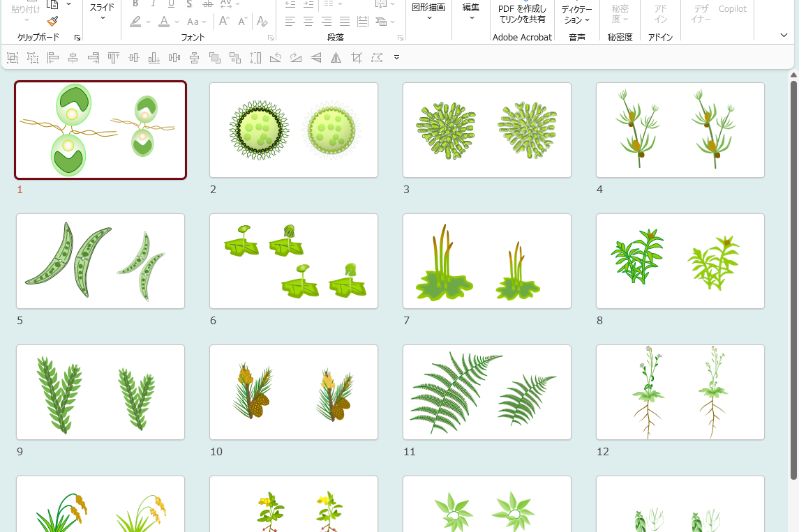The image size is (799, 532).
Task: Collapse the ribbon with the chevron
Action: point(784,35)
